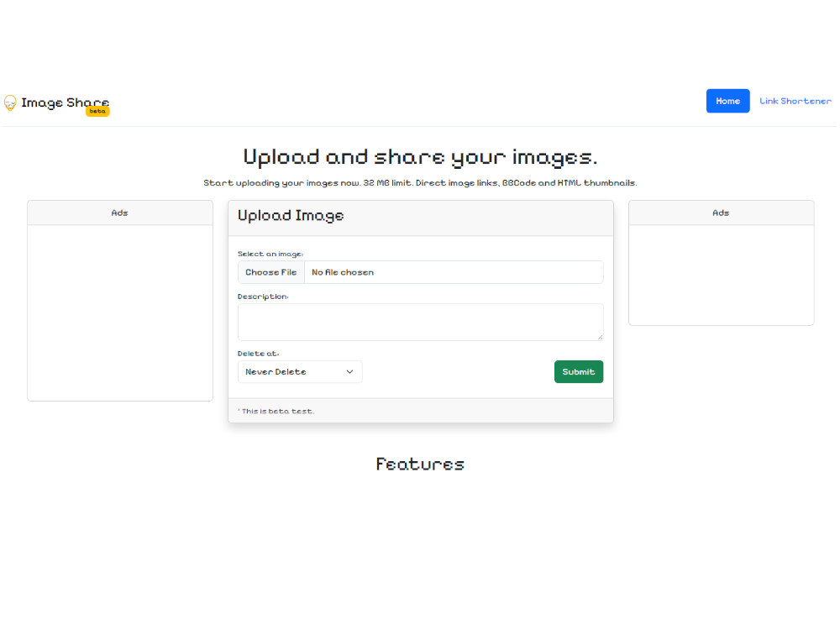Grab the Description textarea resize handle
Screen dimensions: 840x630
(600, 337)
